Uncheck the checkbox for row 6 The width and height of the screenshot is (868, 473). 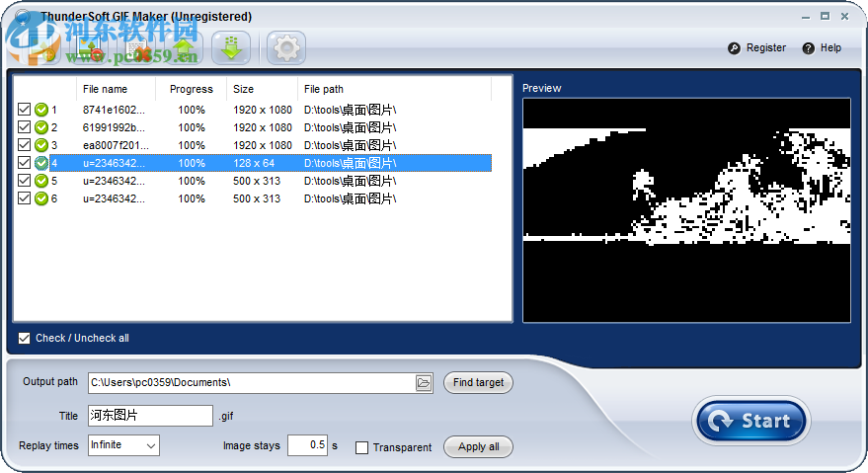point(24,197)
